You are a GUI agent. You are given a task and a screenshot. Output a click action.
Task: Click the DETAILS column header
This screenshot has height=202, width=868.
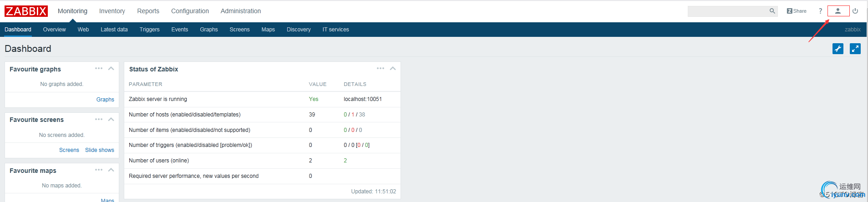355,84
